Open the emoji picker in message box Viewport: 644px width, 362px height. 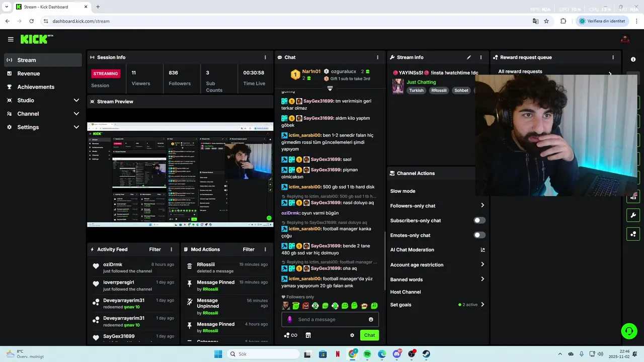[x=371, y=319]
